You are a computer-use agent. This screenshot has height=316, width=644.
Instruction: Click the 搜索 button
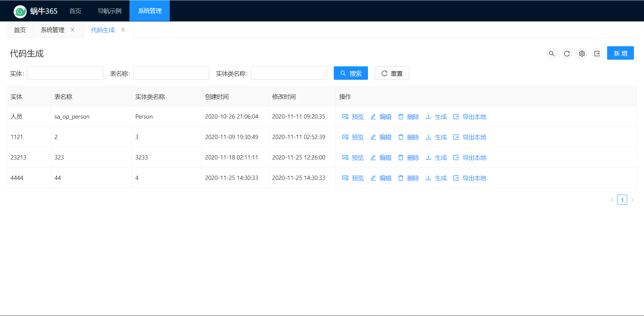click(351, 73)
